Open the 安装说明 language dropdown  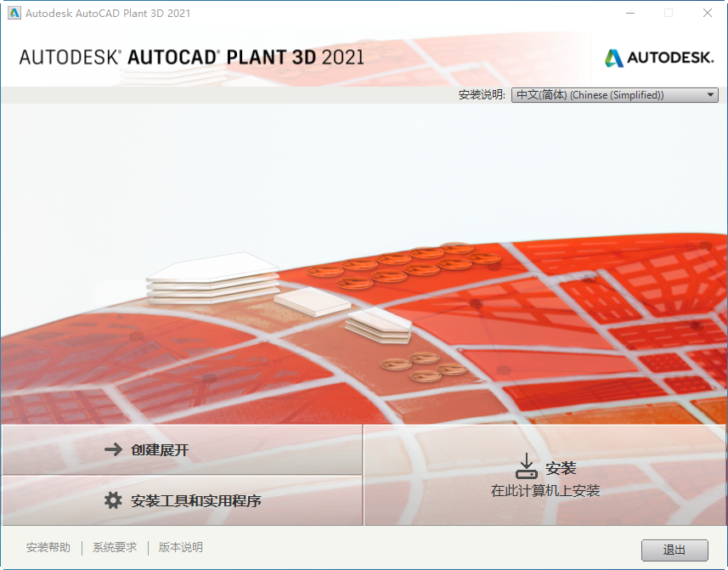615,94
